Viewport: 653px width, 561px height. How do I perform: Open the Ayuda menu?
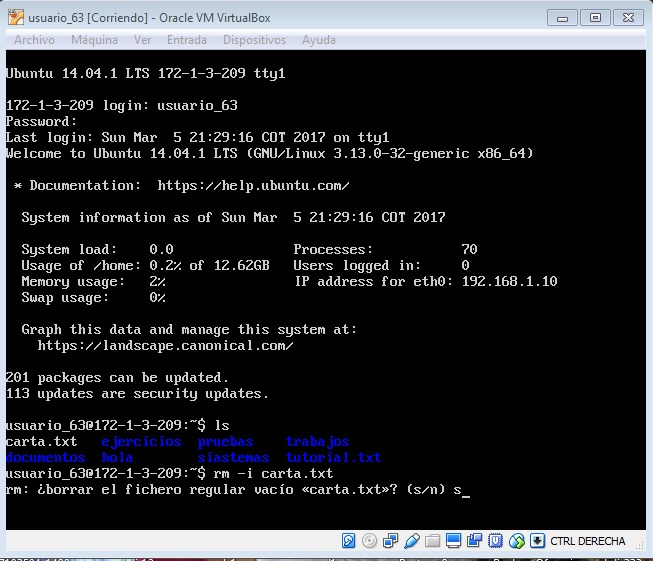pyautogui.click(x=319, y=40)
